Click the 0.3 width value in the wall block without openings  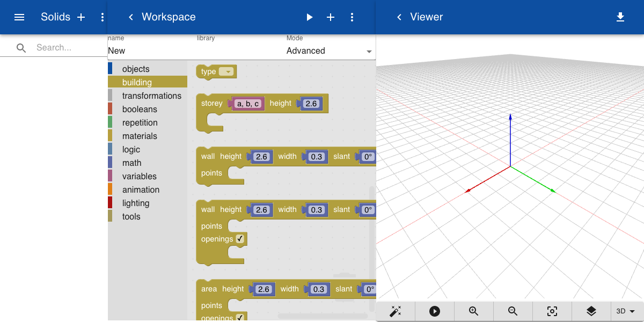(x=317, y=157)
